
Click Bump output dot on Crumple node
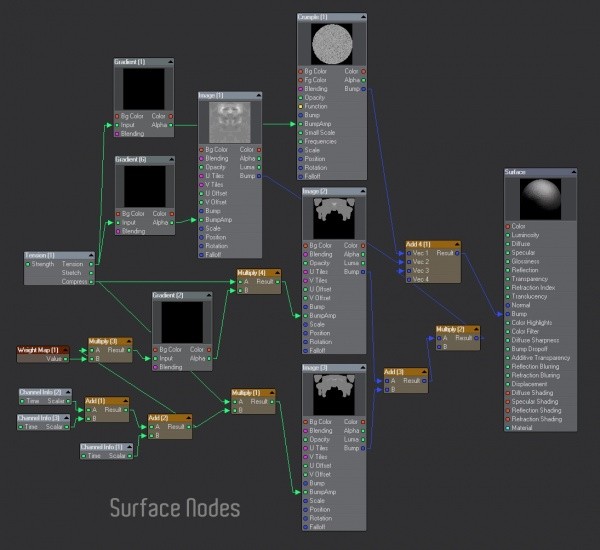[363, 89]
